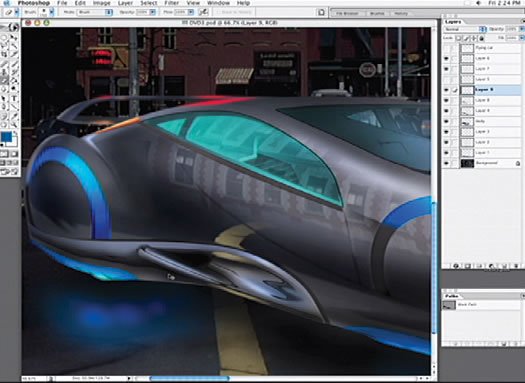Hide Layer 6 visibility eye
Viewport: 525px width, 383px height.
click(446, 58)
